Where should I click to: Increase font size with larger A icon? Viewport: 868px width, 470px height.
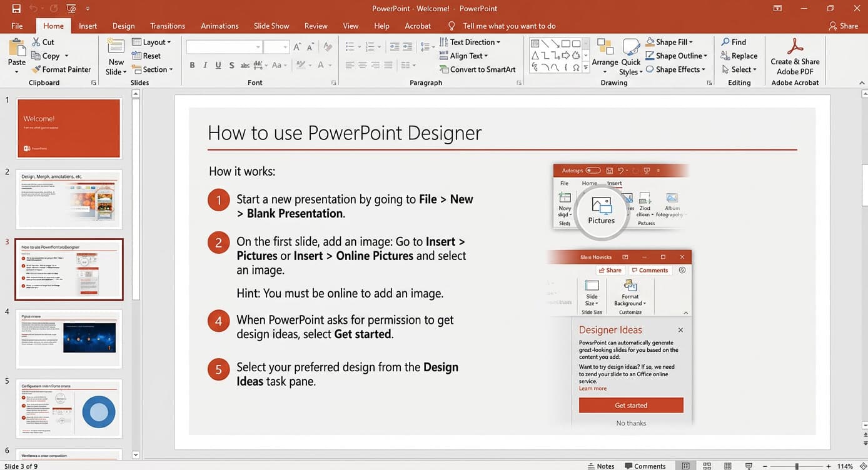tap(297, 47)
